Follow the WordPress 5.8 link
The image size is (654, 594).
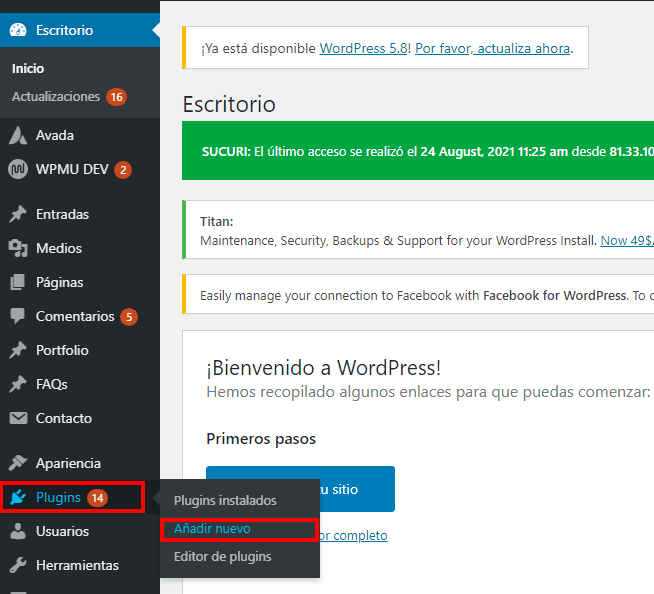[x=363, y=48]
